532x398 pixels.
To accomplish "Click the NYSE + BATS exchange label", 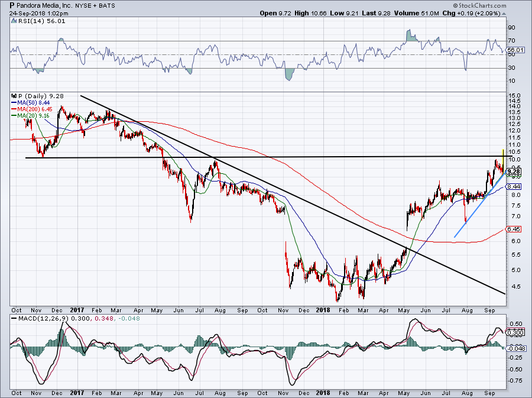I will click(96, 5).
